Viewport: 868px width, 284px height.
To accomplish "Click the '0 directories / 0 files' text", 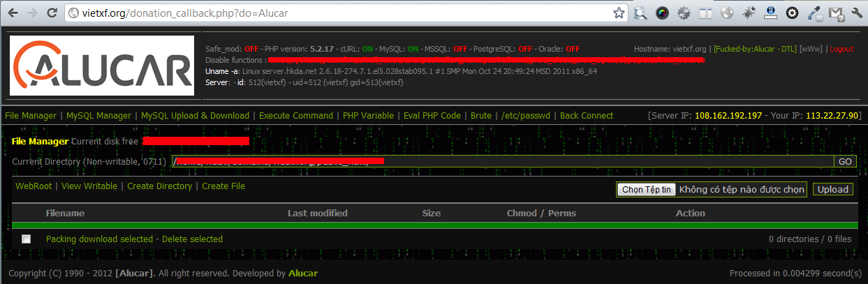I will tap(810, 239).
